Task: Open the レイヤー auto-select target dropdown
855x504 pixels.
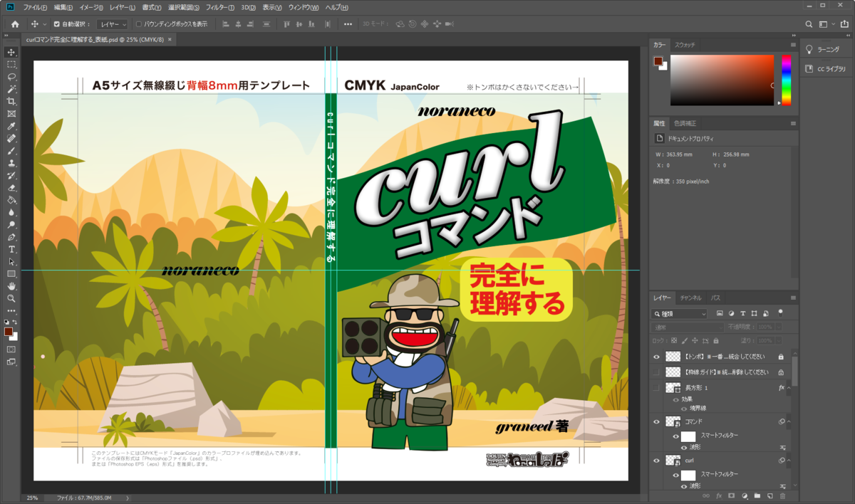Action: tap(113, 23)
